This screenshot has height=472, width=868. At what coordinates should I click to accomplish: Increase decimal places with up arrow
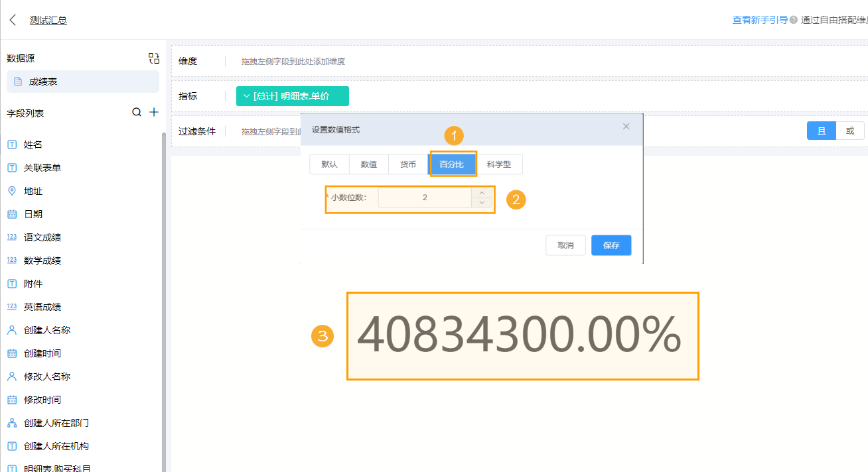482,193
